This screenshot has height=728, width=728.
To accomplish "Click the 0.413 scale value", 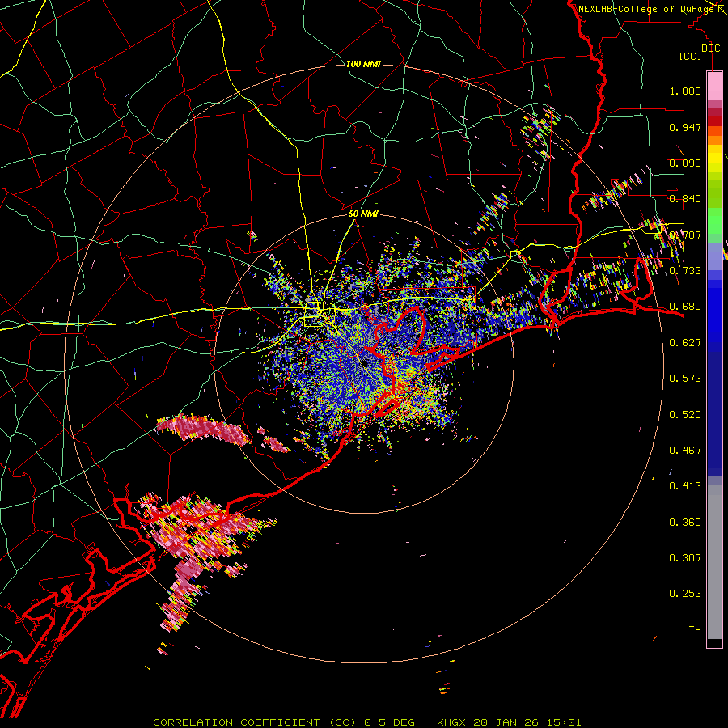I will 685,486.
